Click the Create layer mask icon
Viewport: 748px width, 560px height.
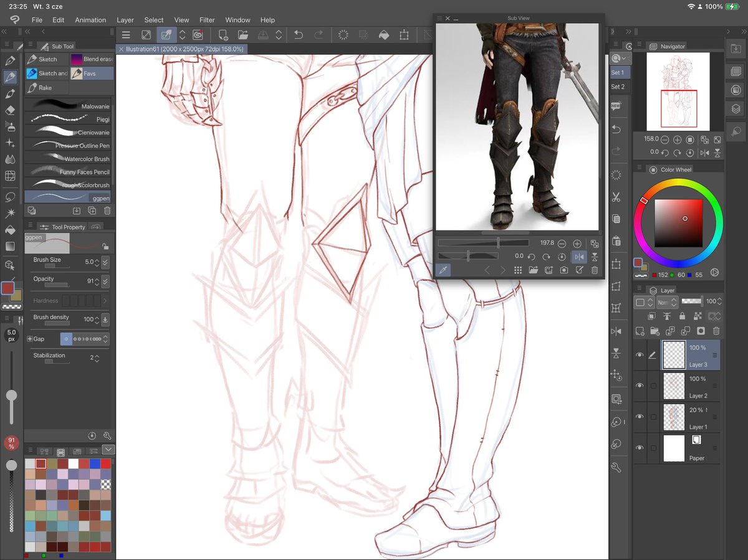pos(701,331)
